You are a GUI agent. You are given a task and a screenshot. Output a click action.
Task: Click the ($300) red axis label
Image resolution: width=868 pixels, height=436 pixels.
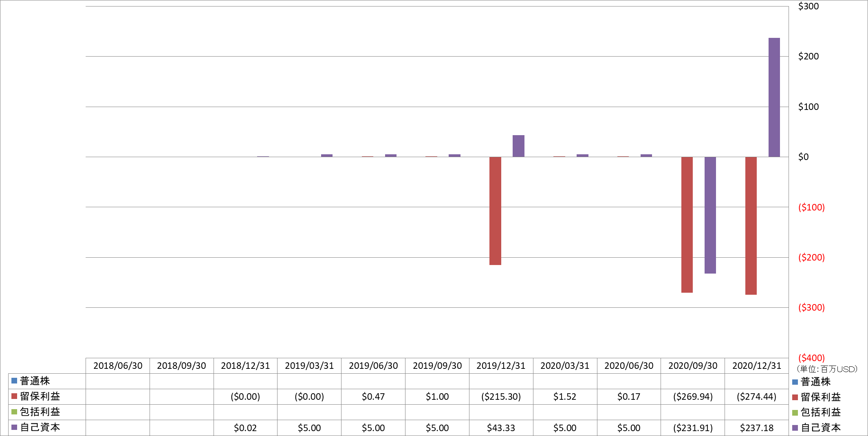tap(811, 307)
